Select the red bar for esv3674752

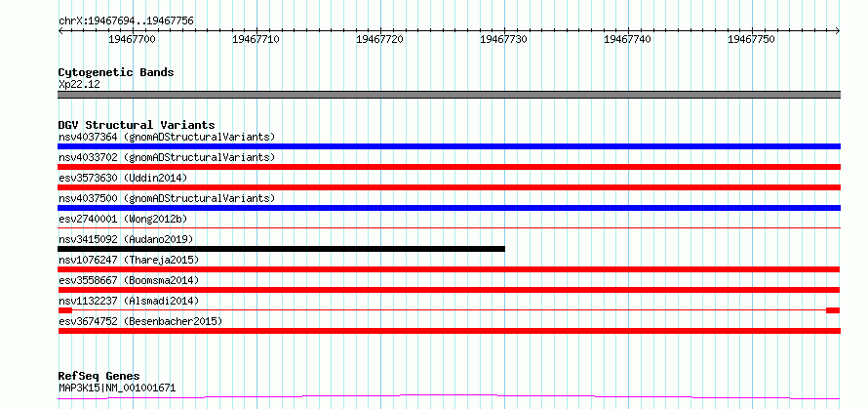coord(449,331)
